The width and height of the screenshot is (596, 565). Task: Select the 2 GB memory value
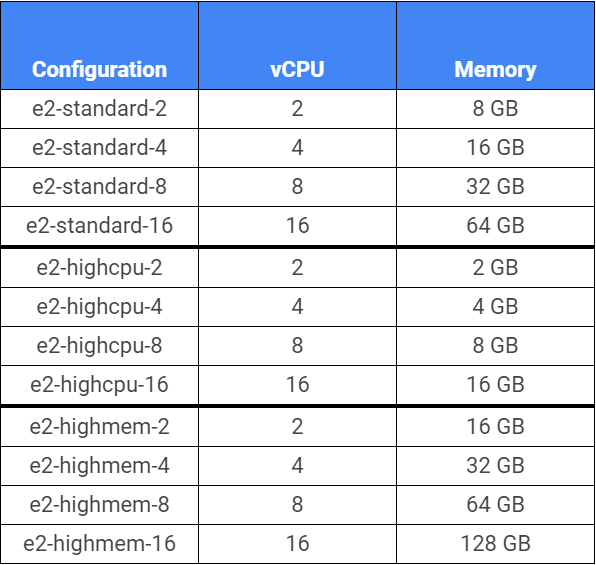click(x=495, y=268)
